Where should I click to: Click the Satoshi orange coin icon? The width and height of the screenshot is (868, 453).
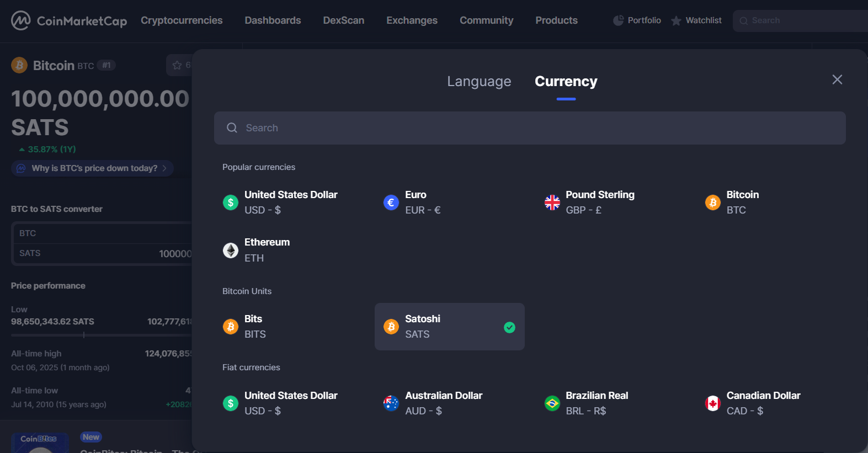pyautogui.click(x=391, y=327)
